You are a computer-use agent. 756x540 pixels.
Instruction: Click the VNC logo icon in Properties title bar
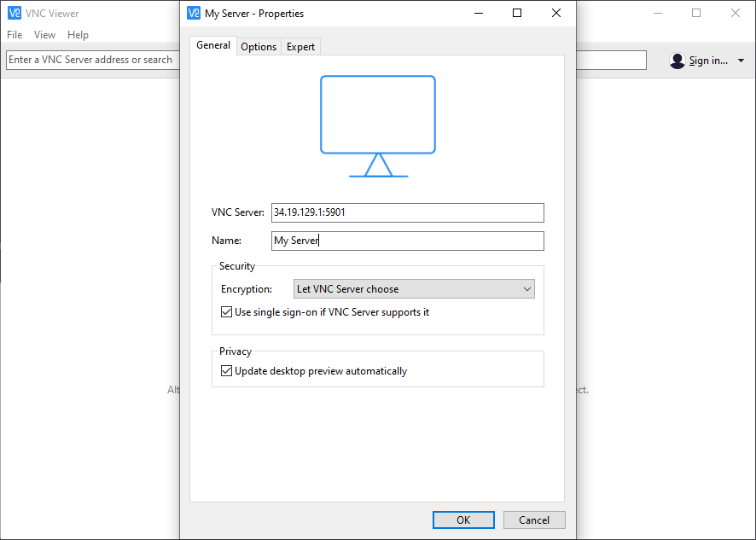pyautogui.click(x=194, y=13)
